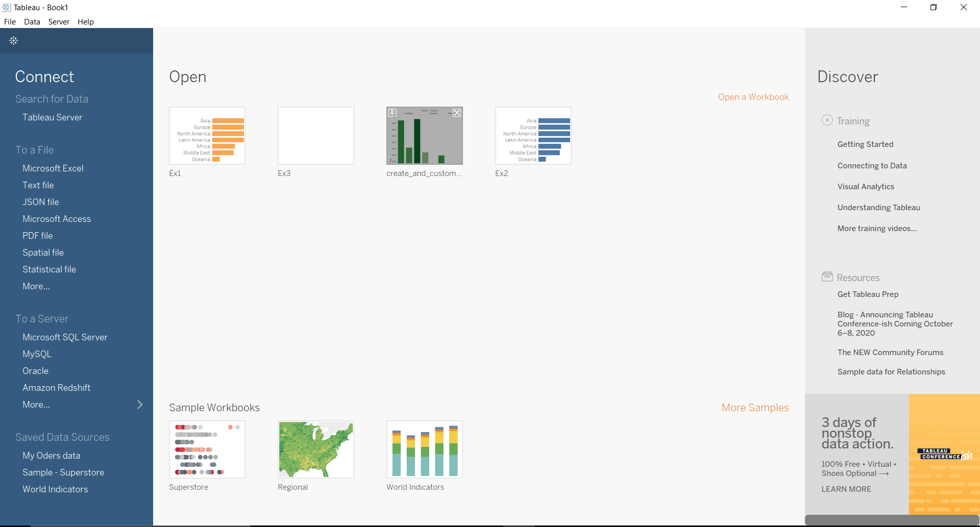Click the Tableau logo icon in sidebar header
This screenshot has height=527, width=980.
click(14, 40)
